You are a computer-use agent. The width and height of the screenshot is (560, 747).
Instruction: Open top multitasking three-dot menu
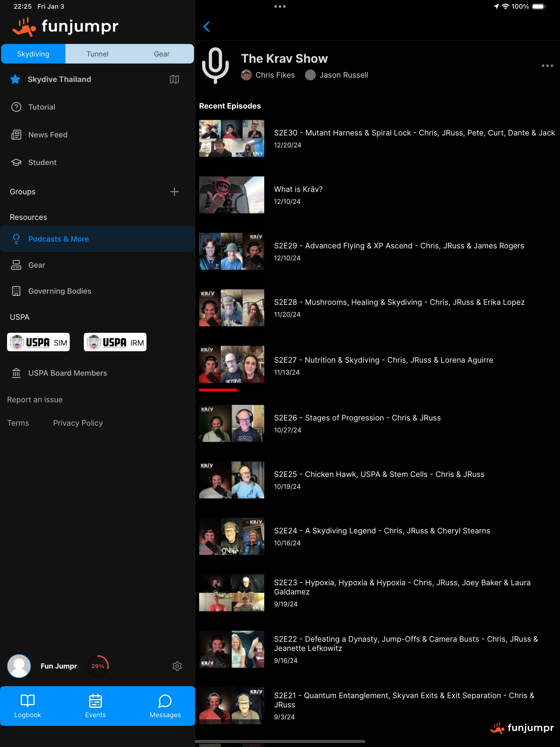pos(280,7)
